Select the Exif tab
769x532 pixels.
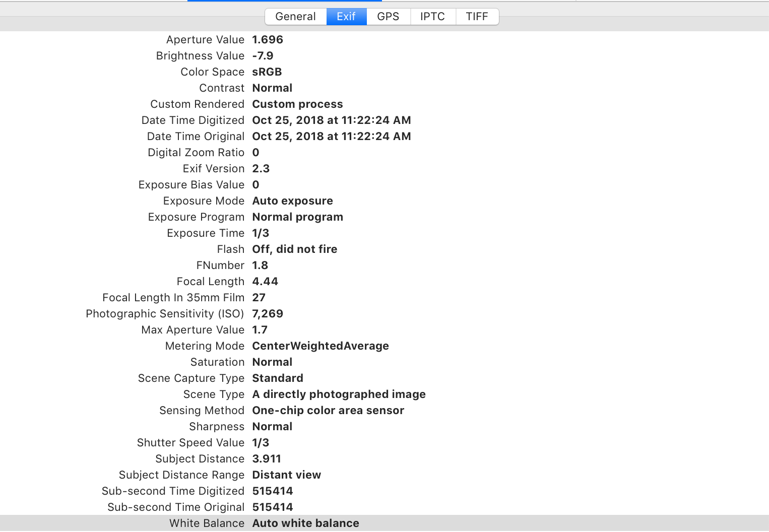(347, 17)
